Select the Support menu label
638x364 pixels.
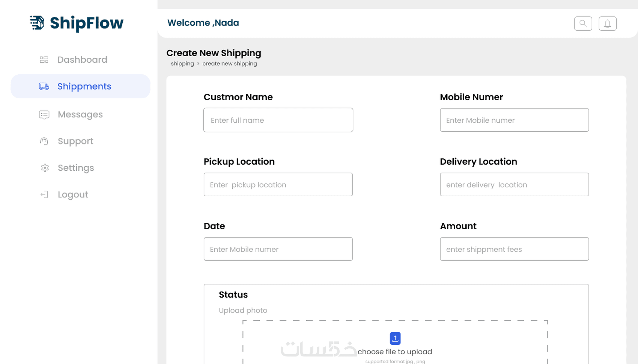75,141
